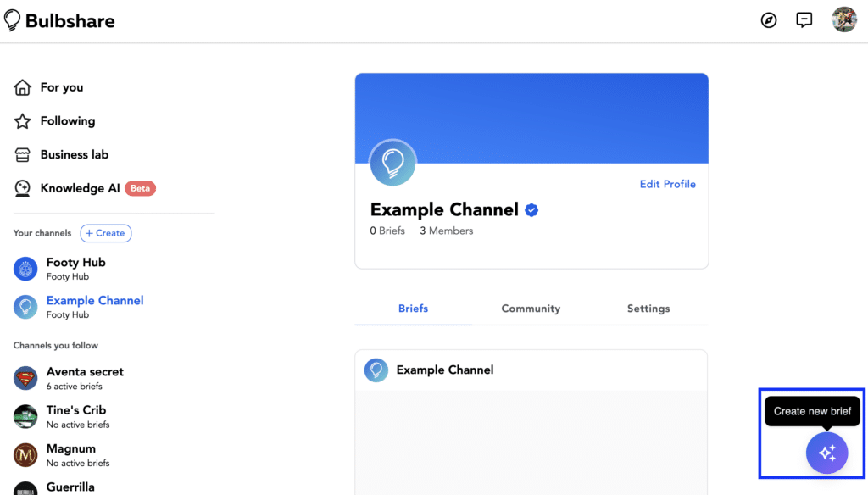868x495 pixels.
Task: Click the blue verified badge
Action: (531, 210)
